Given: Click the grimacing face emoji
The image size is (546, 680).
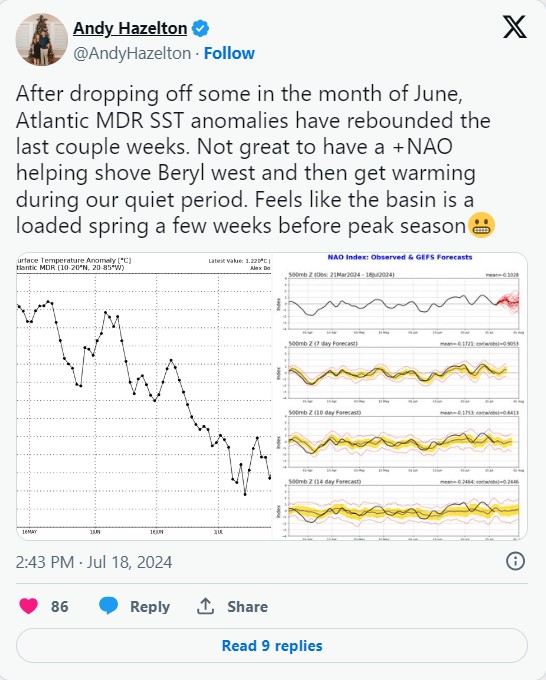Looking at the screenshot, I should coord(482,226).
